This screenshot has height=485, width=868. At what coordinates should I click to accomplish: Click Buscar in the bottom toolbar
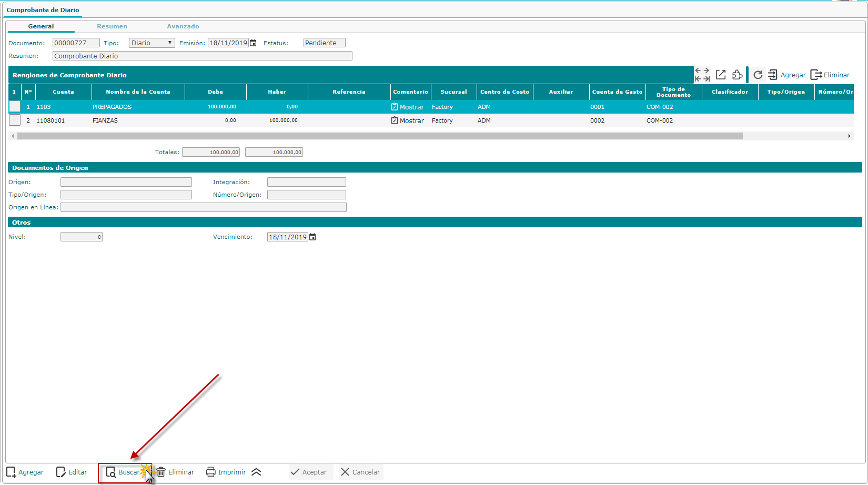(x=124, y=472)
